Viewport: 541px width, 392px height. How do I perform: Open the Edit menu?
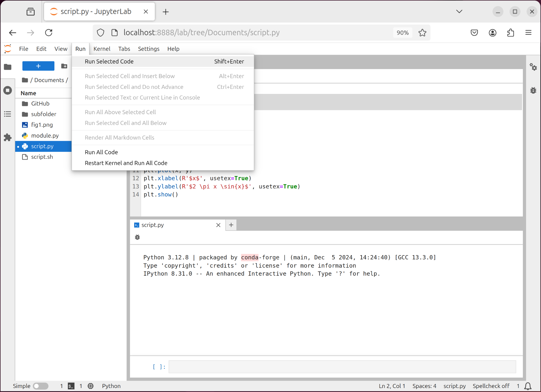41,49
